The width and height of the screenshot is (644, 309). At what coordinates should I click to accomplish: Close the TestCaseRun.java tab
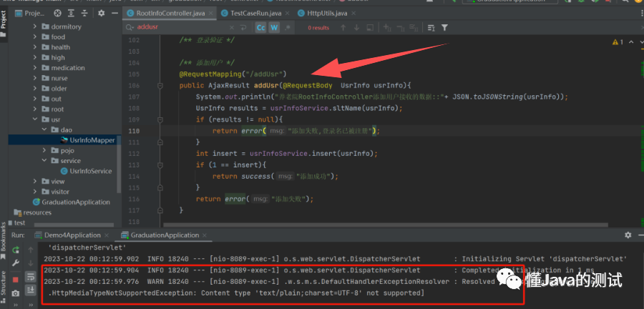click(288, 13)
